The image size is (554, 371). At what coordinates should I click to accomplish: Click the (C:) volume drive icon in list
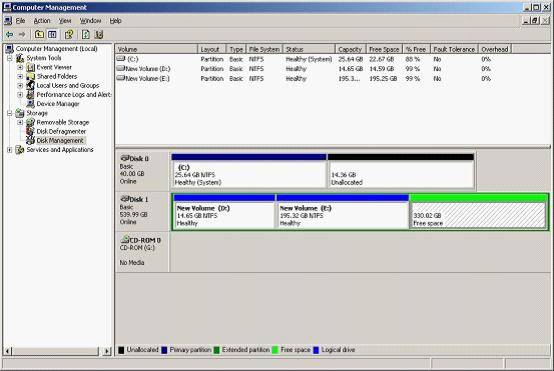[121, 59]
